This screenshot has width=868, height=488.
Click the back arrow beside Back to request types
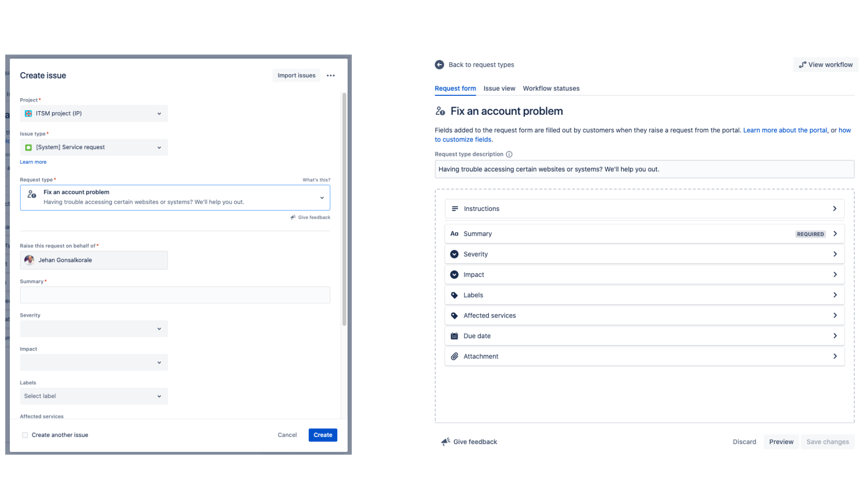point(439,65)
